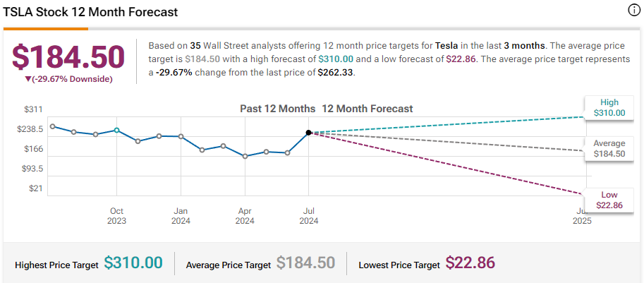Click the Apr 2024 data point on chart
This screenshot has width=644, height=283.
tap(245, 156)
